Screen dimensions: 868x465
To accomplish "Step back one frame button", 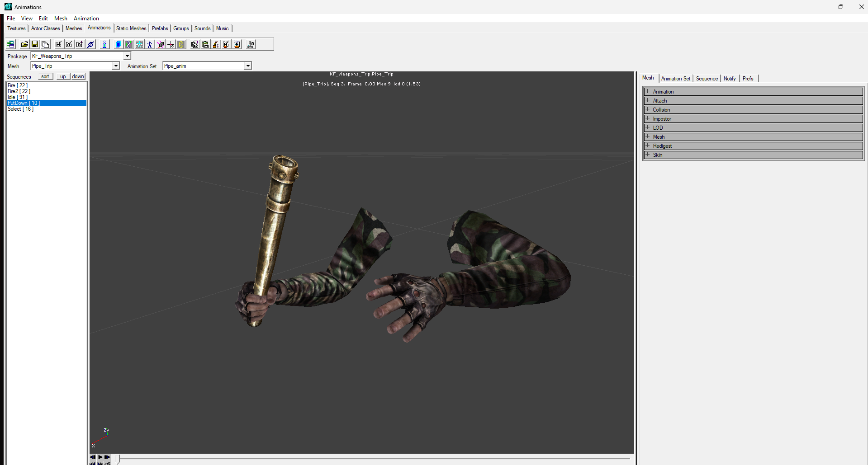I will (93, 457).
